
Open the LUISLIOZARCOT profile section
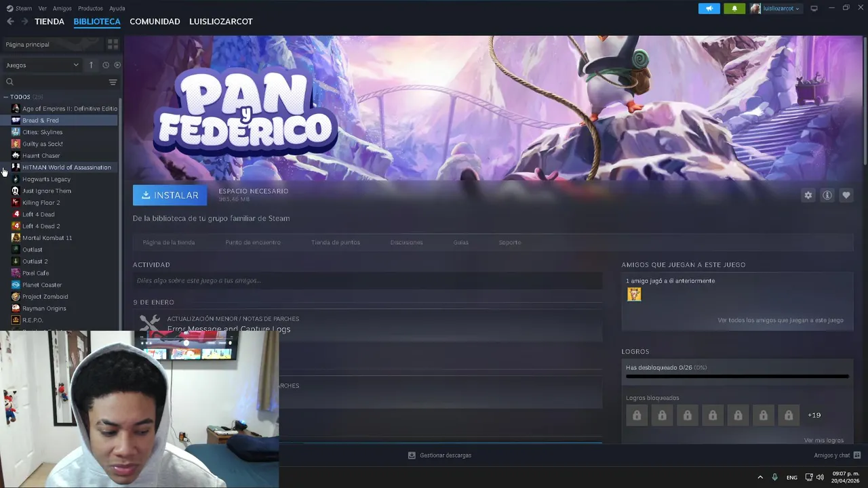221,22
